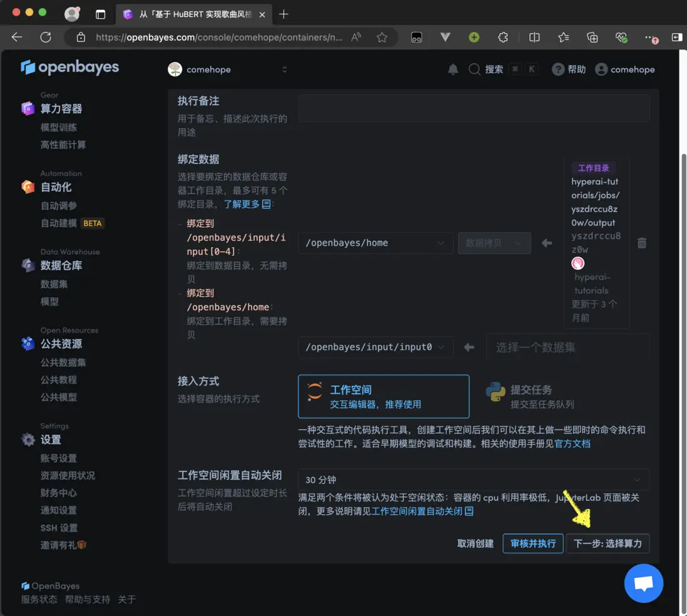Open the /openbayes/input/input0 path dropdown
Image resolution: width=687 pixels, height=616 pixels.
(375, 347)
